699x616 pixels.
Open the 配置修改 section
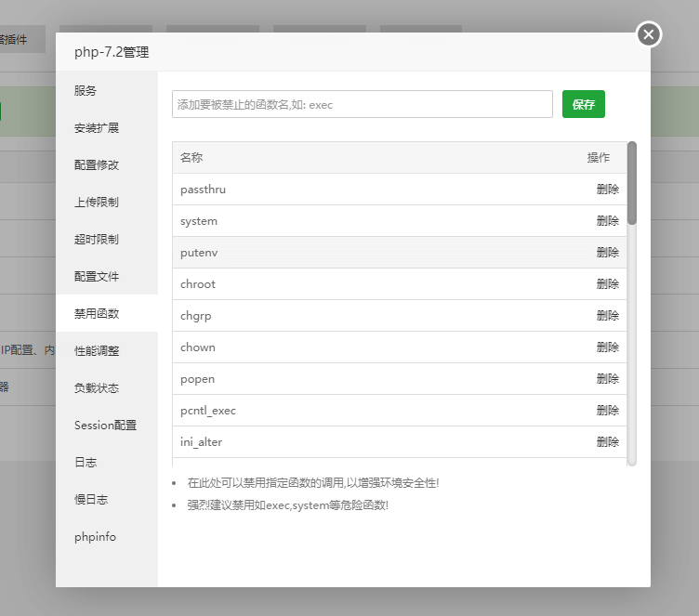point(97,164)
